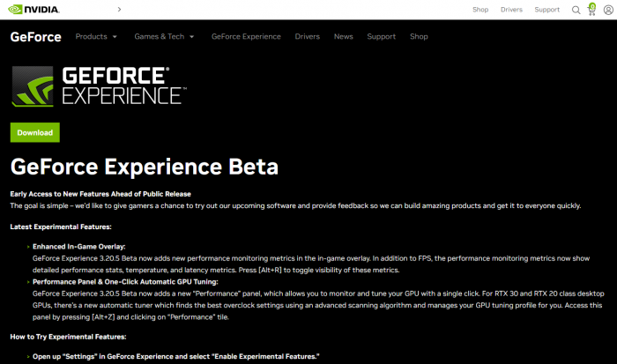This screenshot has width=617, height=364.
Task: Open Shop in GeForce navigation bar
Action: (419, 37)
